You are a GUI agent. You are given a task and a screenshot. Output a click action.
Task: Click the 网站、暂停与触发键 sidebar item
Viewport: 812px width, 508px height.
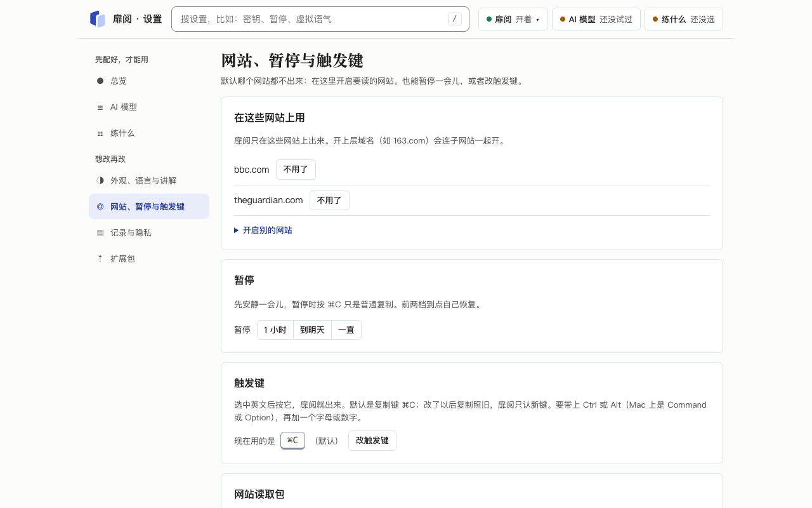pyautogui.click(x=149, y=206)
